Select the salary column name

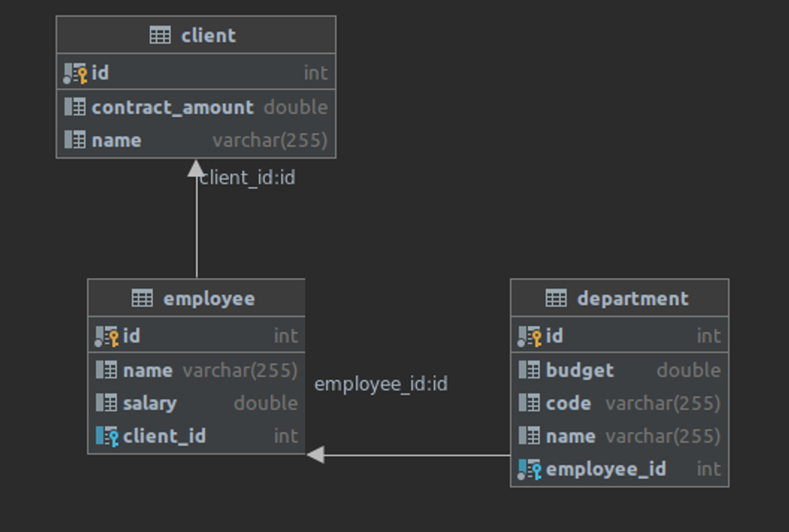coord(149,403)
